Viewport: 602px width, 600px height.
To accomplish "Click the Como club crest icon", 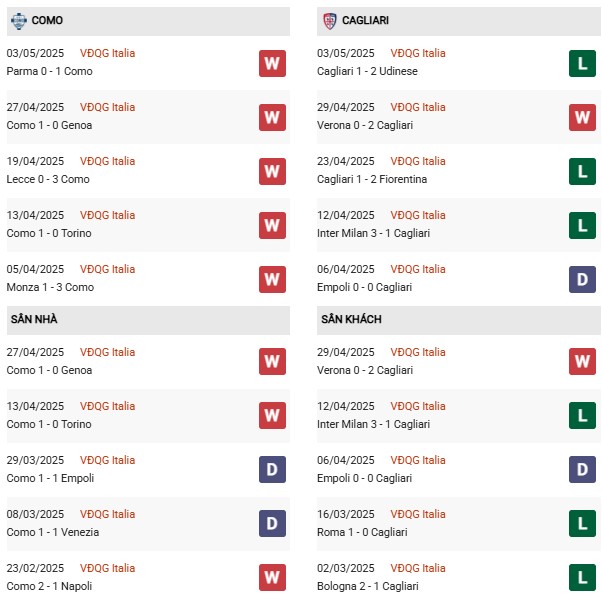I will tap(18, 21).
